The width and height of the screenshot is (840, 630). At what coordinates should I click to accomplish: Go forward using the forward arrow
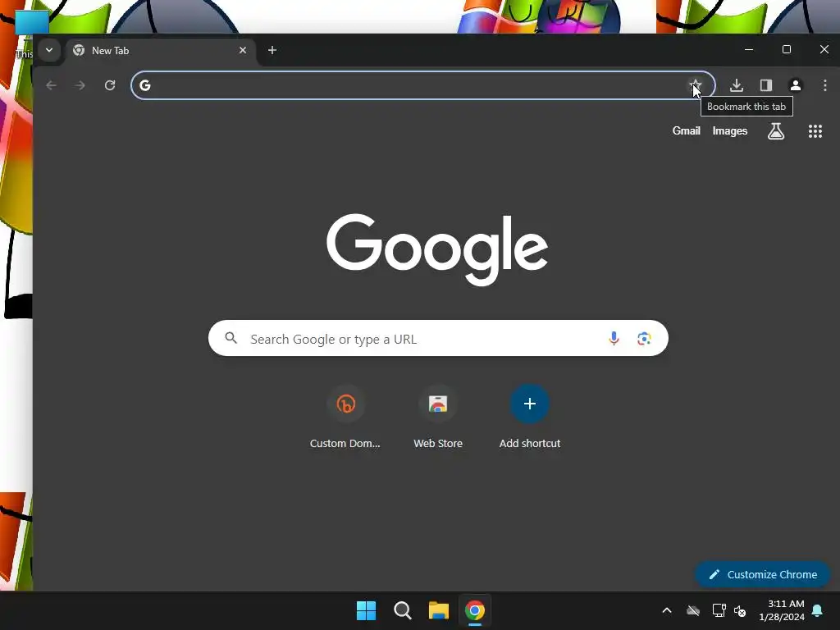click(80, 85)
